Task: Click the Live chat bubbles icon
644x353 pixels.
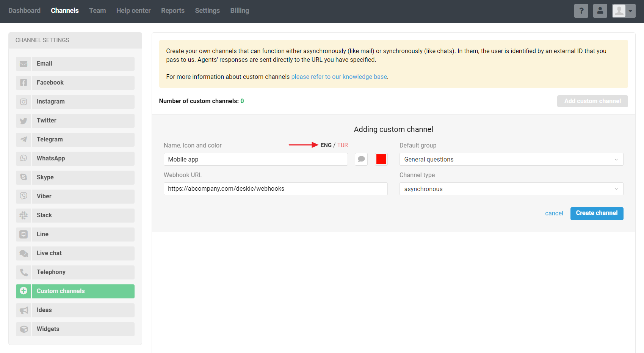Action: click(24, 253)
